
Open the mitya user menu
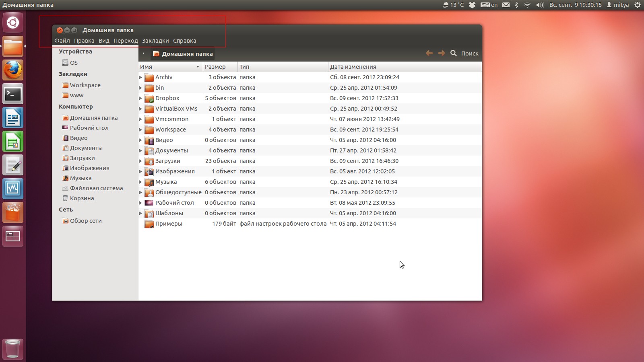click(618, 5)
